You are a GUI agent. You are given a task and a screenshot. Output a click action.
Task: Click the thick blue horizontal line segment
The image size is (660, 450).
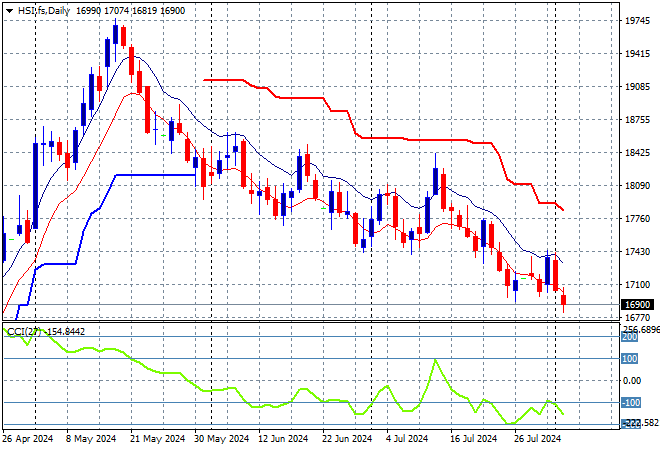[x=155, y=175]
